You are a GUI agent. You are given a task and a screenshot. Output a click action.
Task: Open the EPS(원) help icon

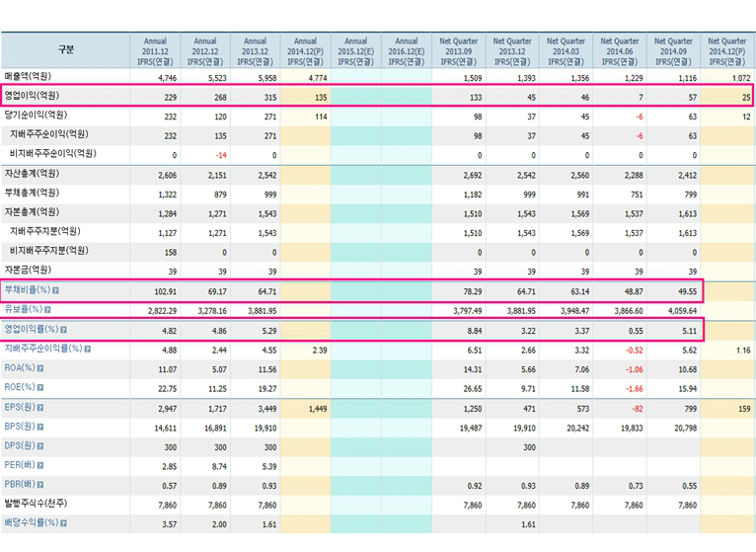coord(39,406)
